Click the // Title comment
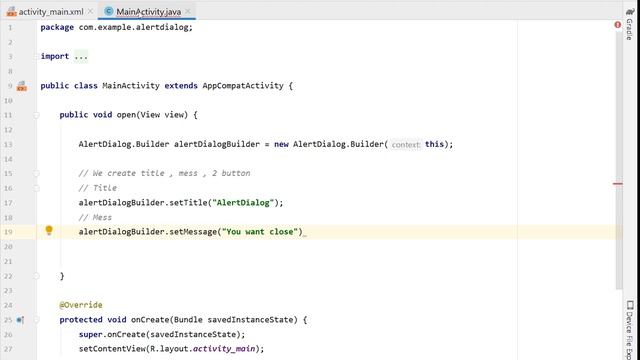The image size is (640, 360). coord(98,188)
